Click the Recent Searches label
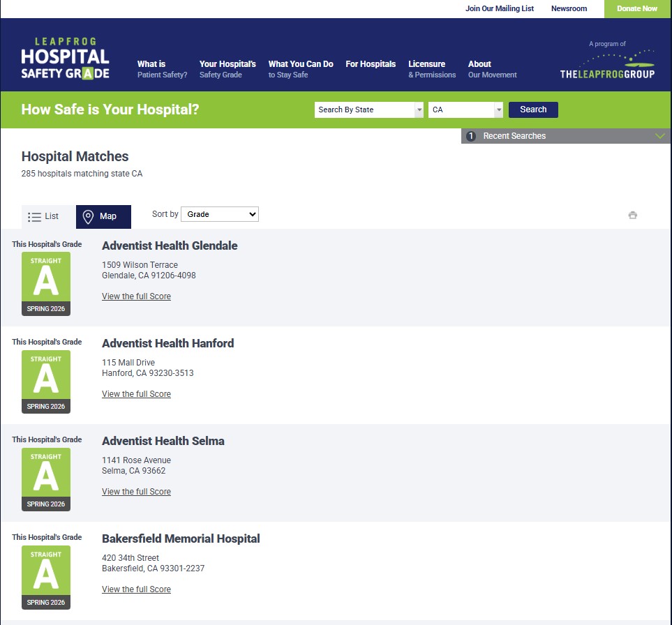672x625 pixels. coord(514,136)
